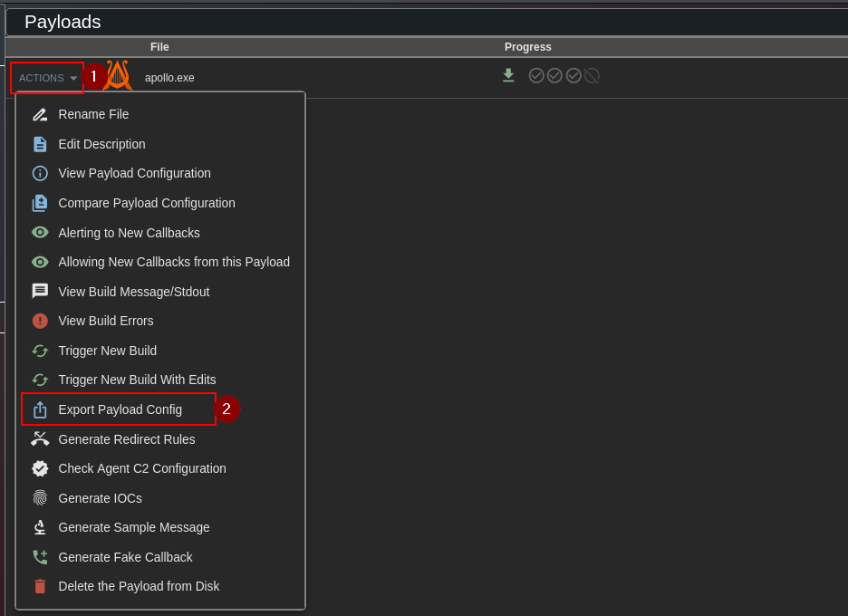This screenshot has width=848, height=616.
Task: Click the View Build Errors alert icon
Action: (x=40, y=321)
